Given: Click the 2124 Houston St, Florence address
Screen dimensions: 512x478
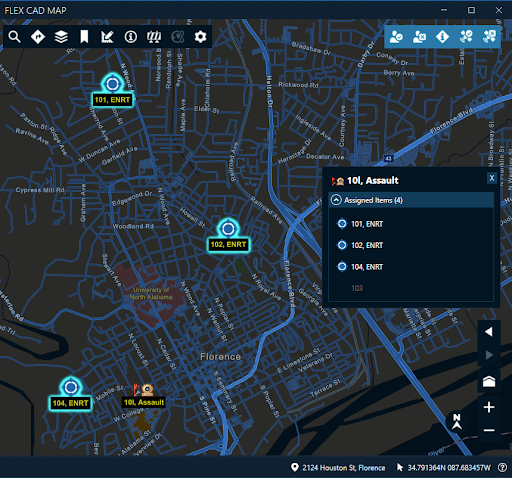Looking at the screenshot, I should click(x=344, y=468).
